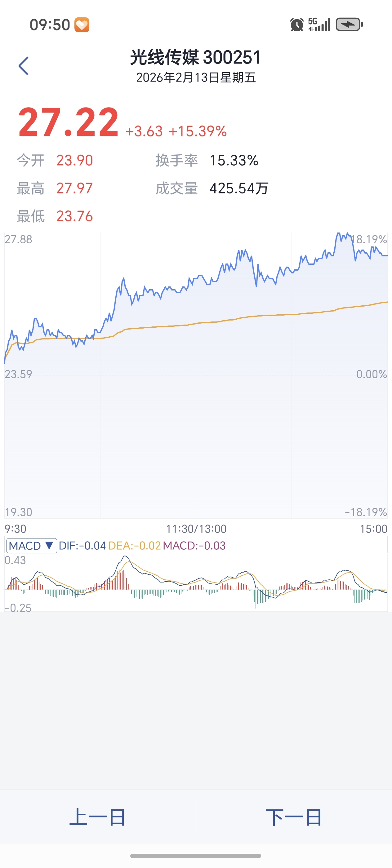
Task: Tap the back arrow icon
Action: (x=23, y=66)
